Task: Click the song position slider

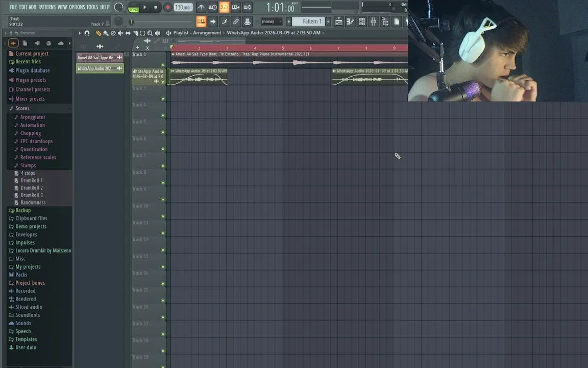Action: 161,22
